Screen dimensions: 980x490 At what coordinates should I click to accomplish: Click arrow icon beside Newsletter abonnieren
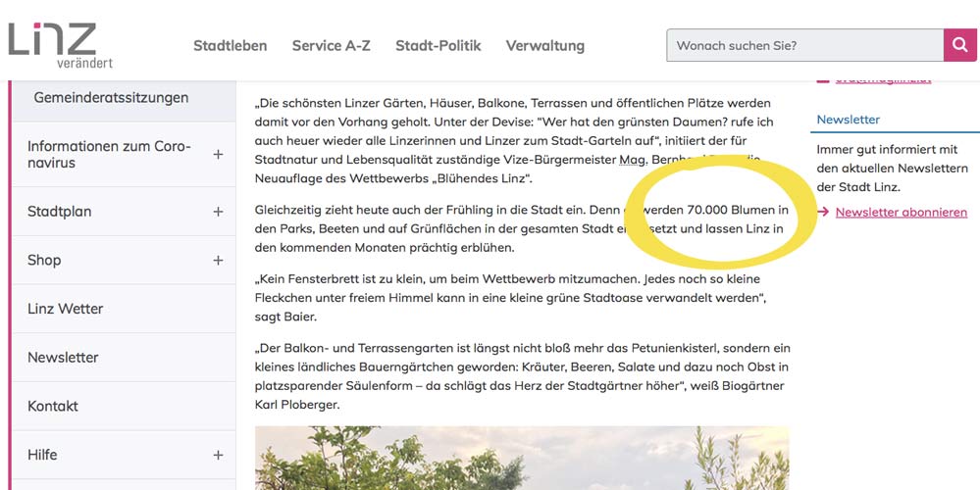pyautogui.click(x=822, y=213)
